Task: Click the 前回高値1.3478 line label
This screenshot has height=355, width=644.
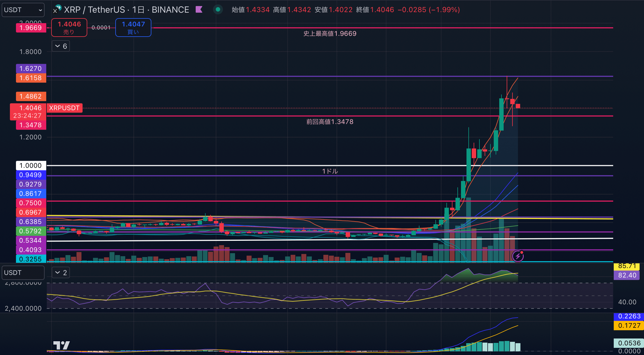Action: (x=330, y=122)
